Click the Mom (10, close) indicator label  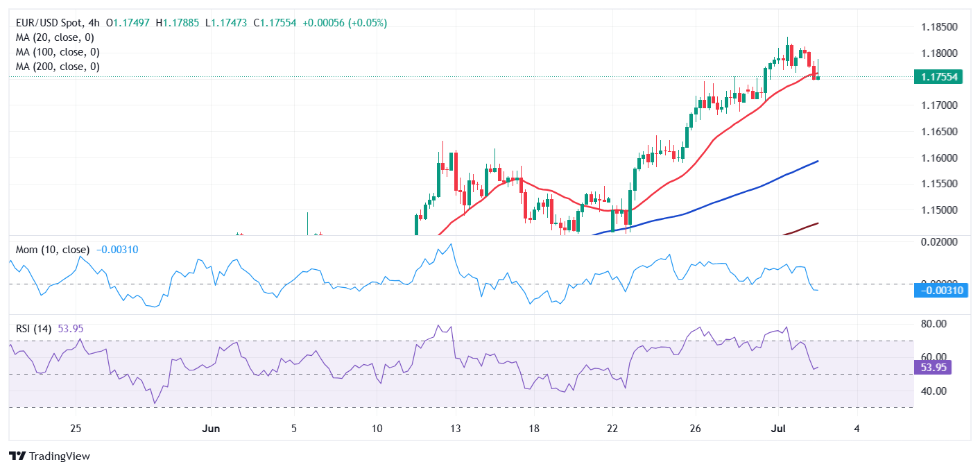click(53, 250)
